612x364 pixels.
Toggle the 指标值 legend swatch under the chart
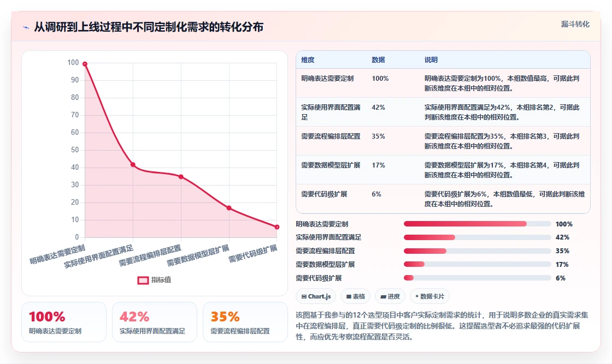pos(143,280)
